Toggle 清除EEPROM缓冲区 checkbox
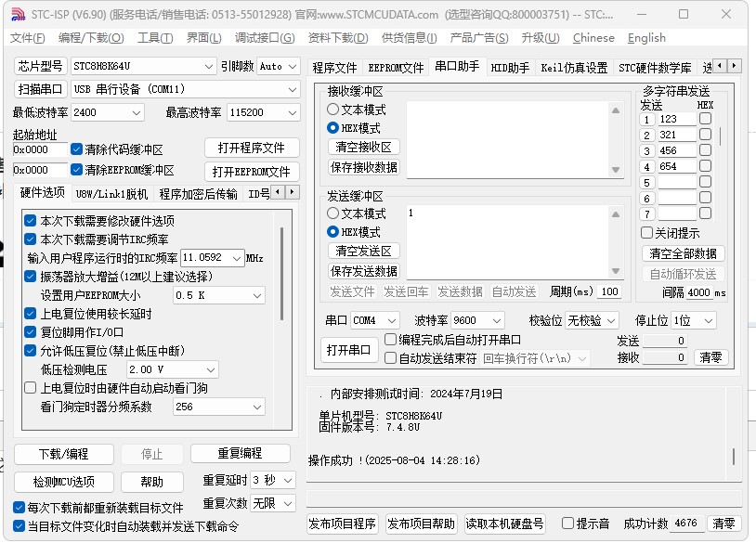756x543 pixels. 76,170
